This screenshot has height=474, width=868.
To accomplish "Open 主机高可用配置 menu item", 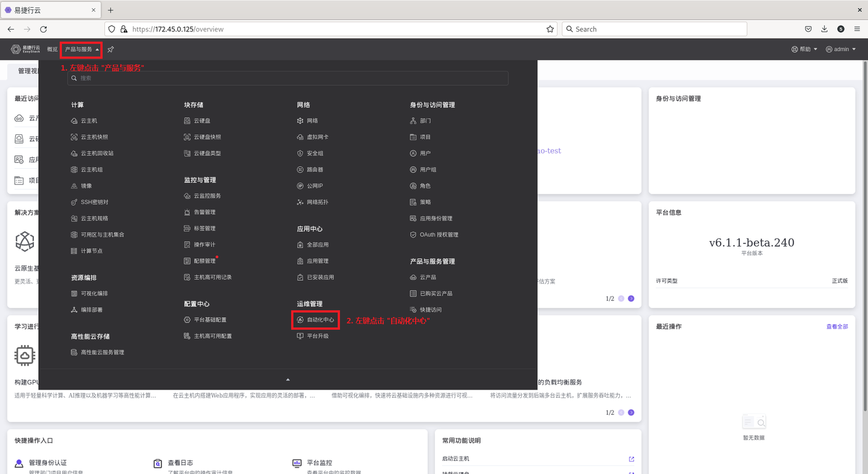I will point(208,336).
